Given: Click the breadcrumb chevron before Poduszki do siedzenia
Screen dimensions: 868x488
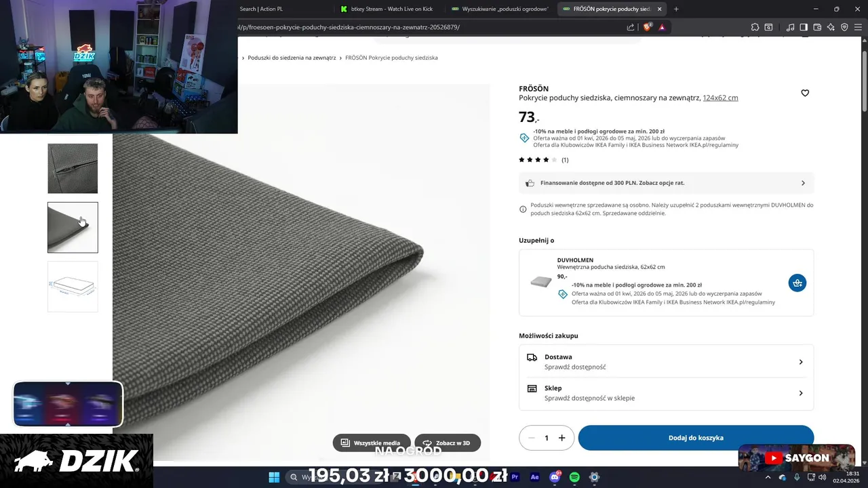Looking at the screenshot, I should tap(243, 58).
